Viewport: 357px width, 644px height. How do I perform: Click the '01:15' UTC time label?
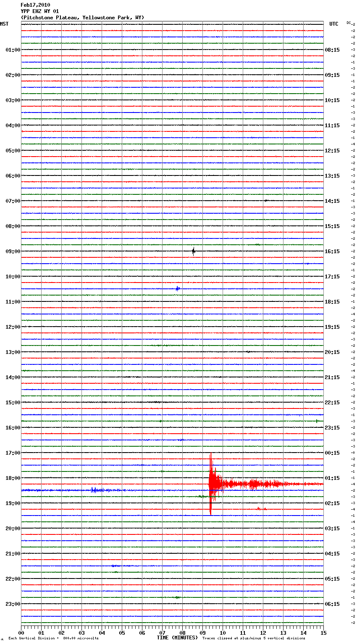tap(332, 478)
